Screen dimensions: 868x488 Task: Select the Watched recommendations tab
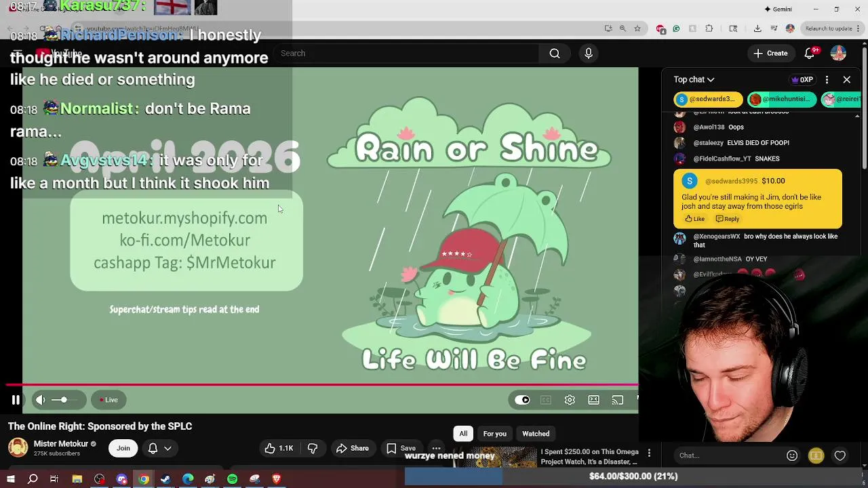pos(536,434)
